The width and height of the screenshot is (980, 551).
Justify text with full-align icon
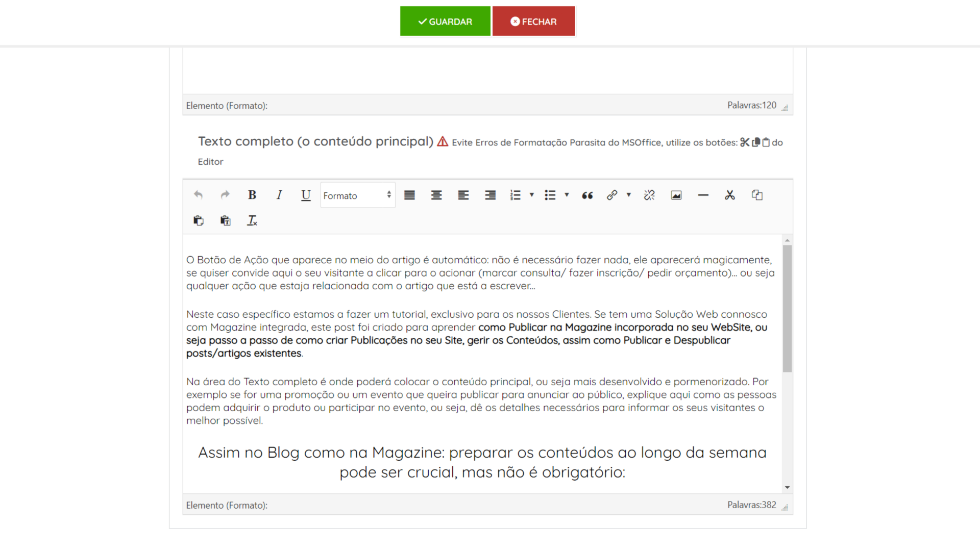409,195
